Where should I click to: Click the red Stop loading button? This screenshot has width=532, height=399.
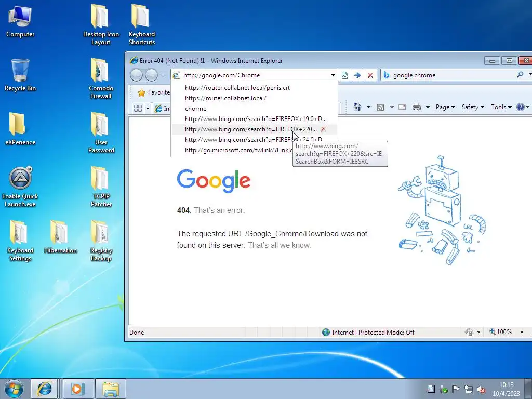pyautogui.click(x=370, y=75)
